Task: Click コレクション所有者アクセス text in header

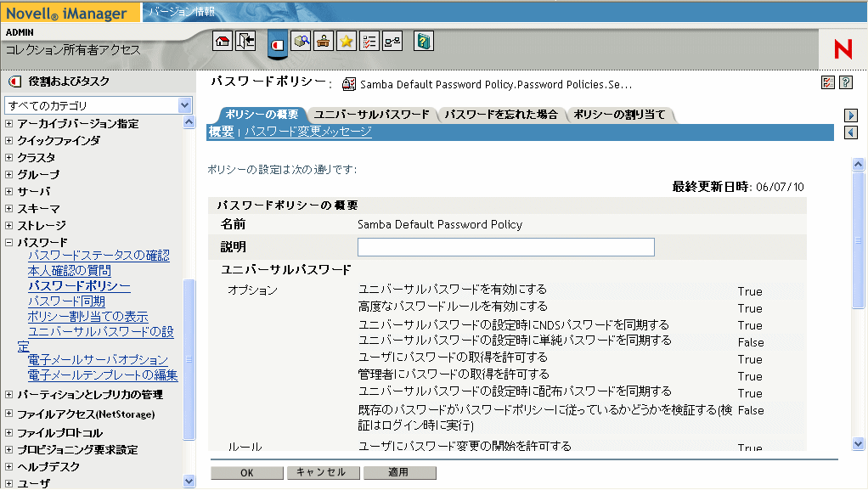Action: point(73,50)
